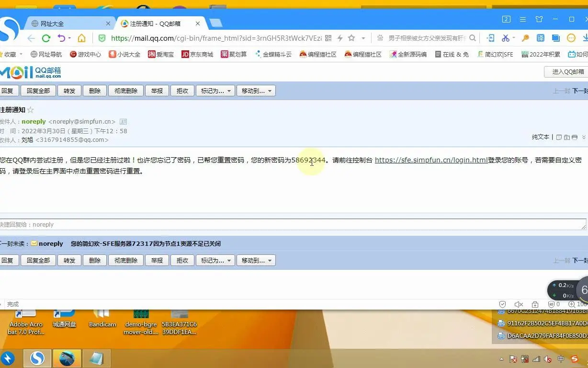Click the window count 2 icon
This screenshot has width=588, height=368.
click(506, 19)
